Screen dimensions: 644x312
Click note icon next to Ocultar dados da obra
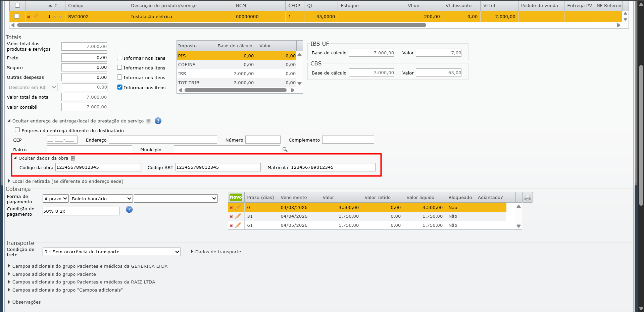(73, 158)
